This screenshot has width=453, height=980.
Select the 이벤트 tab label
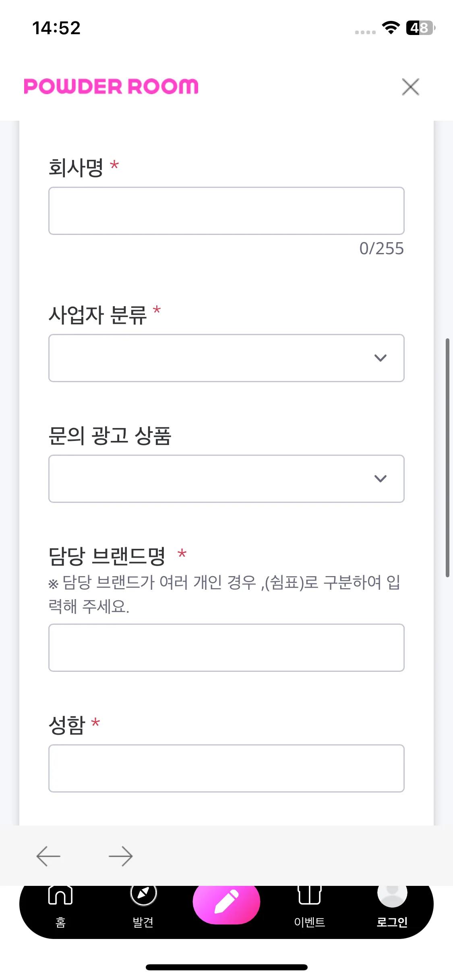pyautogui.click(x=310, y=922)
